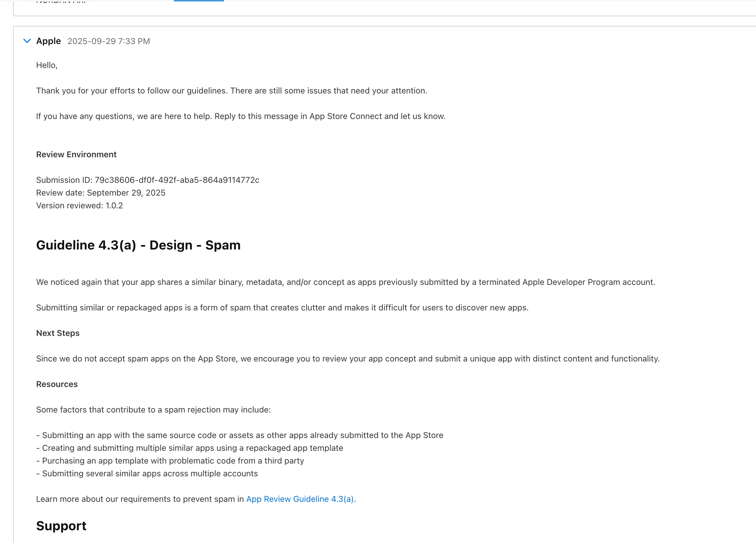Click the 'Creating and submitting multiple similar apps' bullet
The image size is (756, 543).
(190, 448)
